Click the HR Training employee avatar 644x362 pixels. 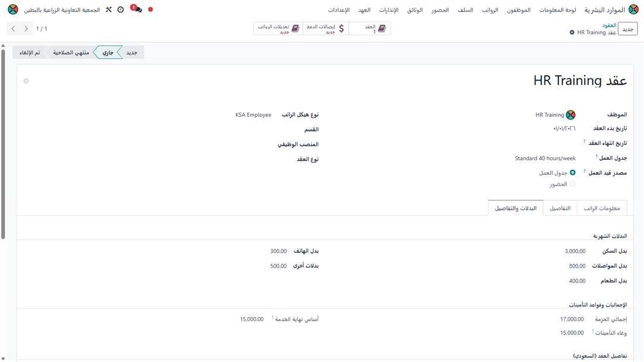[570, 115]
